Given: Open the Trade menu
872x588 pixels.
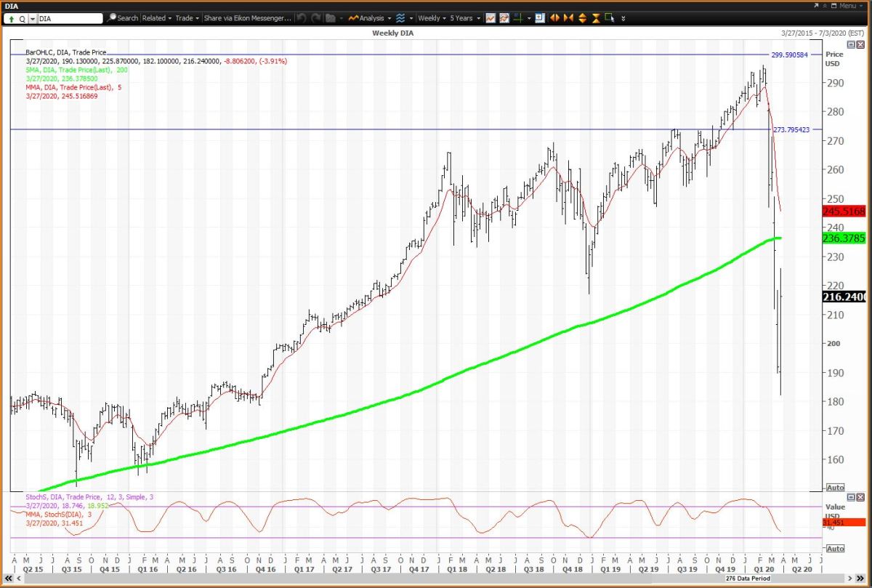Looking at the screenshot, I should pyautogui.click(x=187, y=18).
